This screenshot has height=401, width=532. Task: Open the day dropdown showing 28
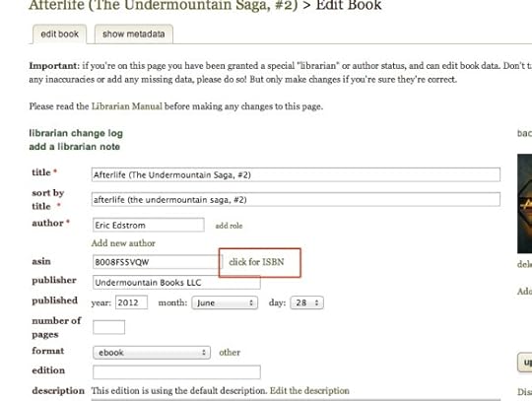(x=306, y=302)
